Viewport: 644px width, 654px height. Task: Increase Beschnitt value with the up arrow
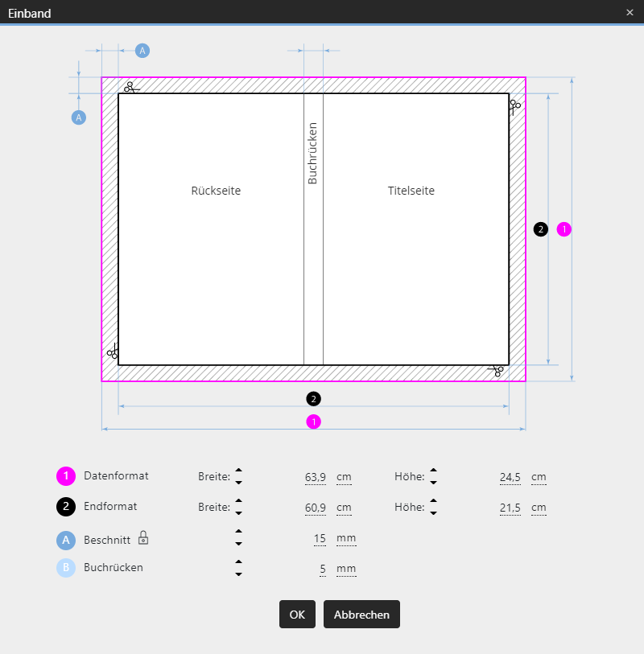tap(238, 532)
